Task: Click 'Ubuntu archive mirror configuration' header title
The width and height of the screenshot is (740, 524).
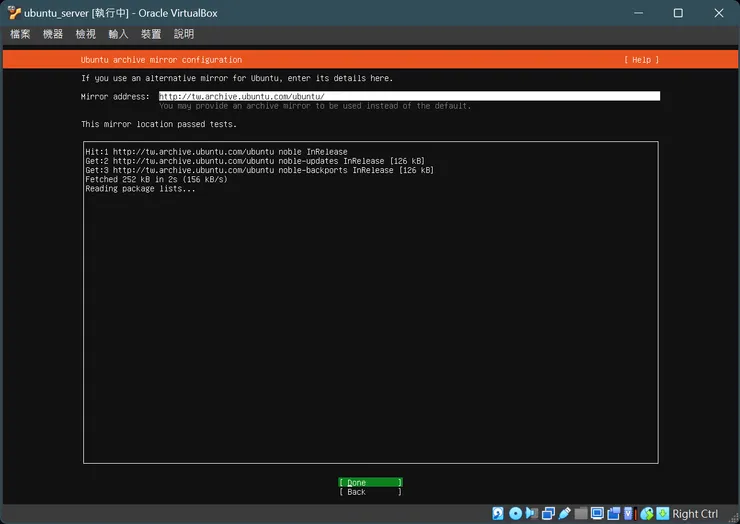Action: click(x=161, y=60)
